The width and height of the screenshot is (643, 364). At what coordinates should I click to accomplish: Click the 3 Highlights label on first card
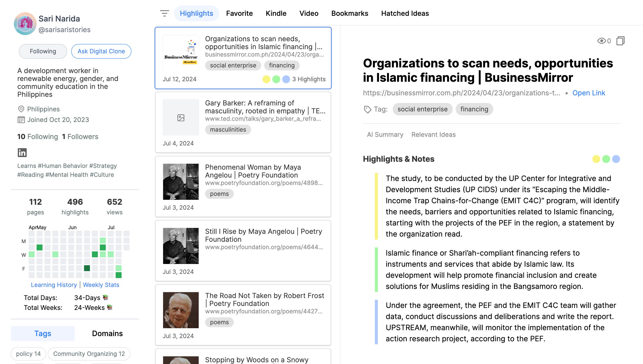309,79
